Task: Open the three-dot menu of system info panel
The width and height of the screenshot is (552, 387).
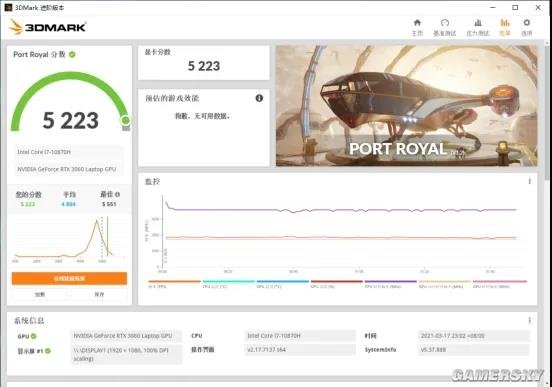Action: pyautogui.click(x=529, y=320)
